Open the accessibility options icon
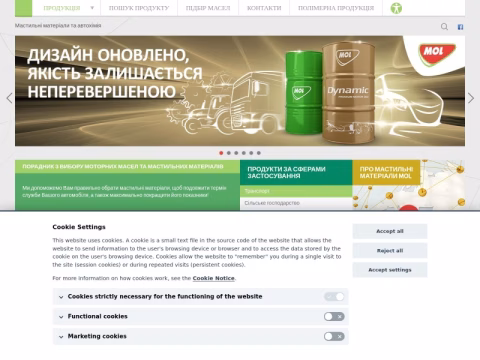 coord(396,8)
